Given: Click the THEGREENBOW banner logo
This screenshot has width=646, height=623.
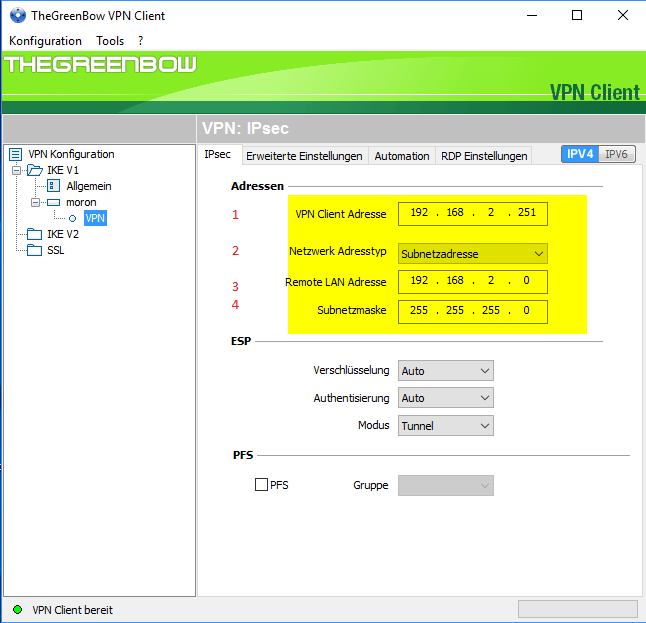Looking at the screenshot, I should point(100,65).
